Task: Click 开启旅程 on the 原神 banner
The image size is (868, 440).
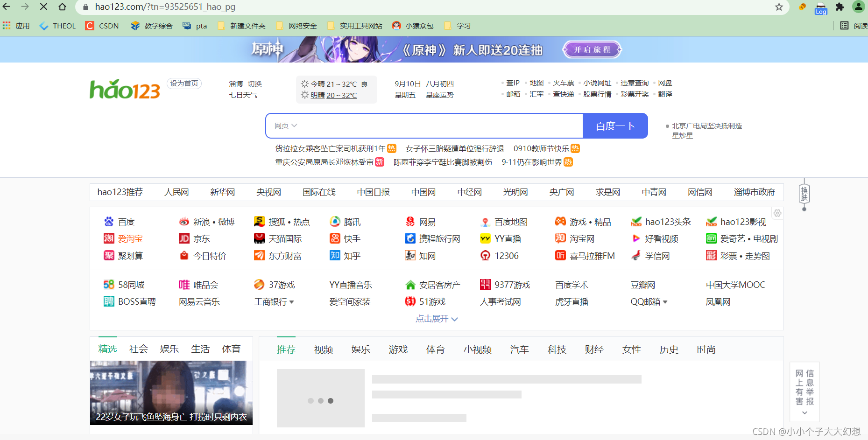Action: click(592, 49)
